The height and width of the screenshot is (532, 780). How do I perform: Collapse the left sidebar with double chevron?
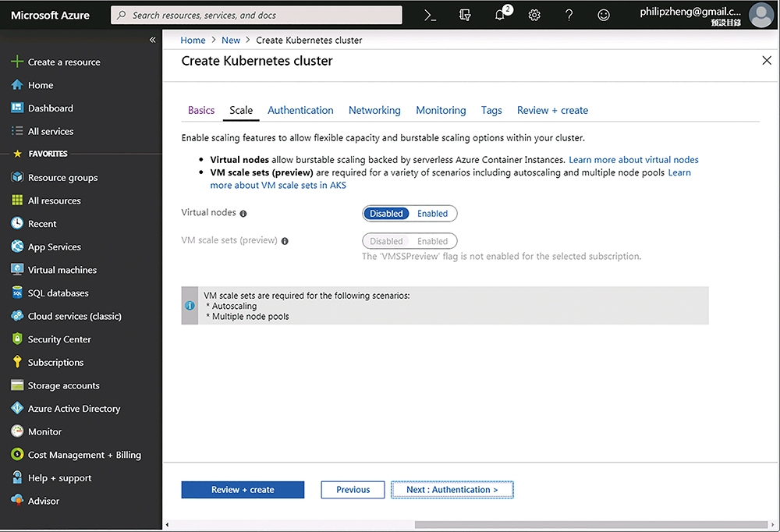coord(153,40)
